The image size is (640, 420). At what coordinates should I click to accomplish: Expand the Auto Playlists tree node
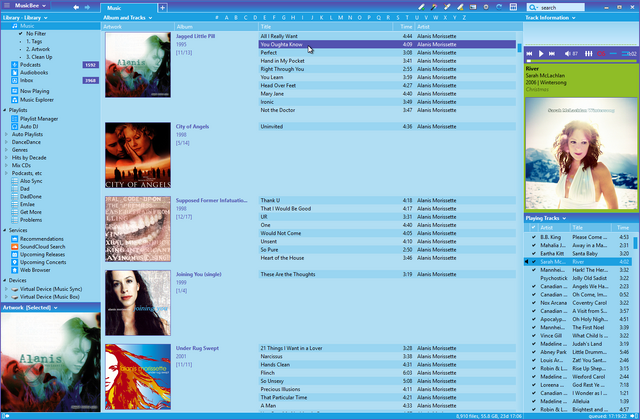(6, 134)
